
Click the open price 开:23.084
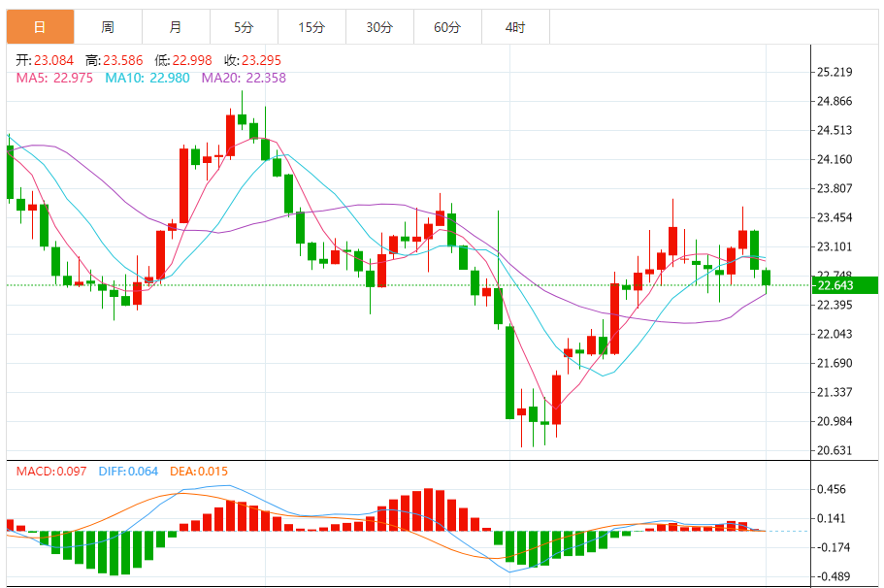pyautogui.click(x=45, y=60)
